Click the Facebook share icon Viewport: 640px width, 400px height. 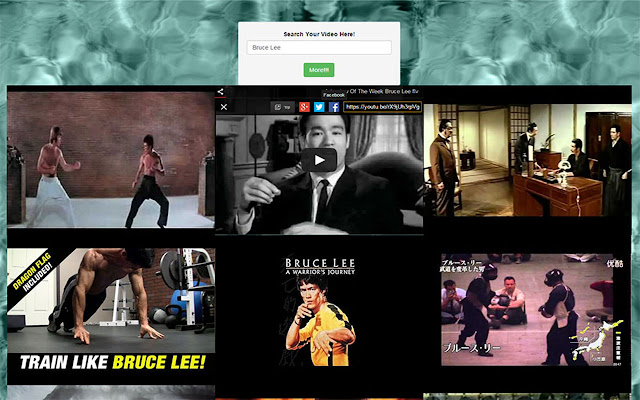334,107
